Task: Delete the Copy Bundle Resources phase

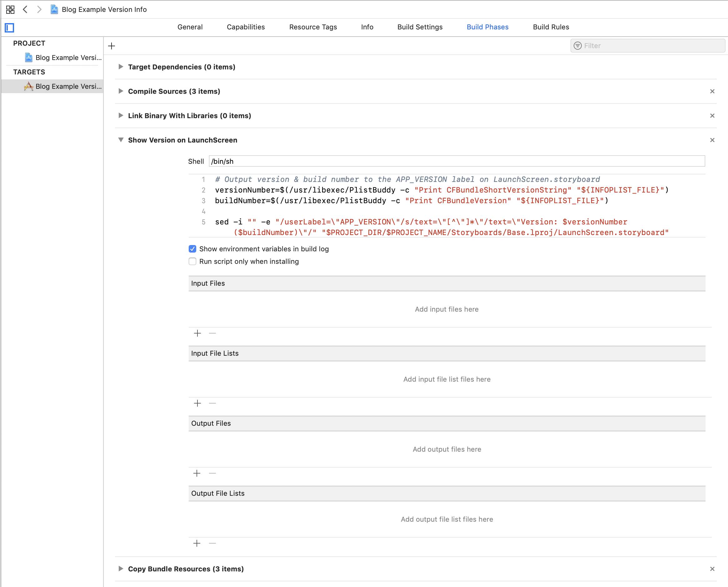Action: [712, 569]
